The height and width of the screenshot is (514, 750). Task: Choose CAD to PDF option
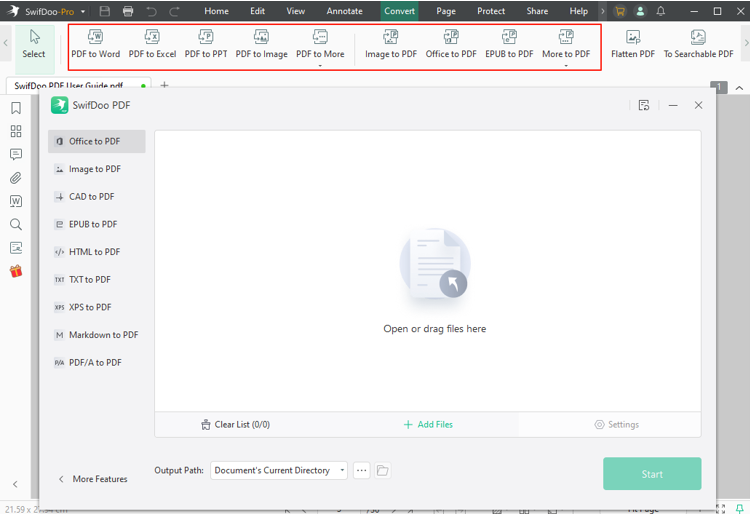coord(97,197)
